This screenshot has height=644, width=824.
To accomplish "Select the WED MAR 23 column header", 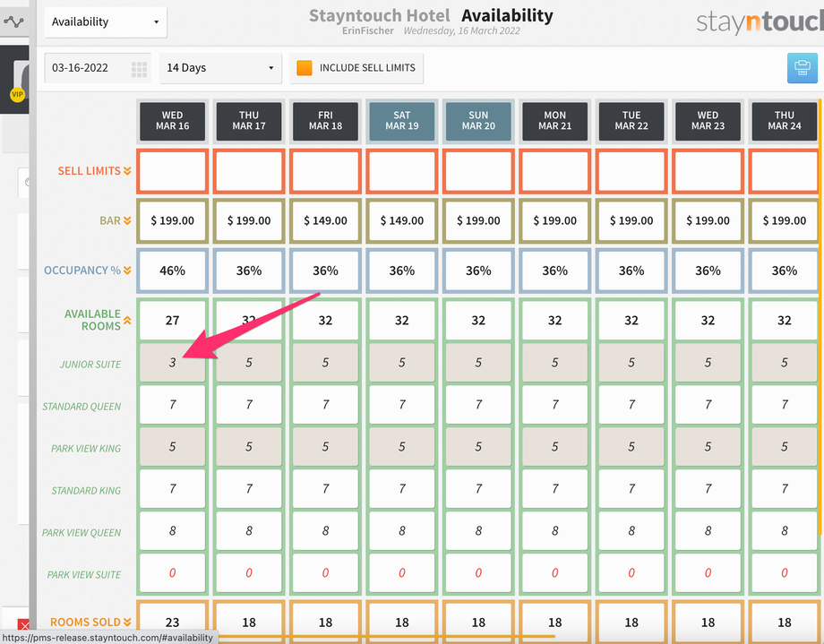I will (708, 121).
